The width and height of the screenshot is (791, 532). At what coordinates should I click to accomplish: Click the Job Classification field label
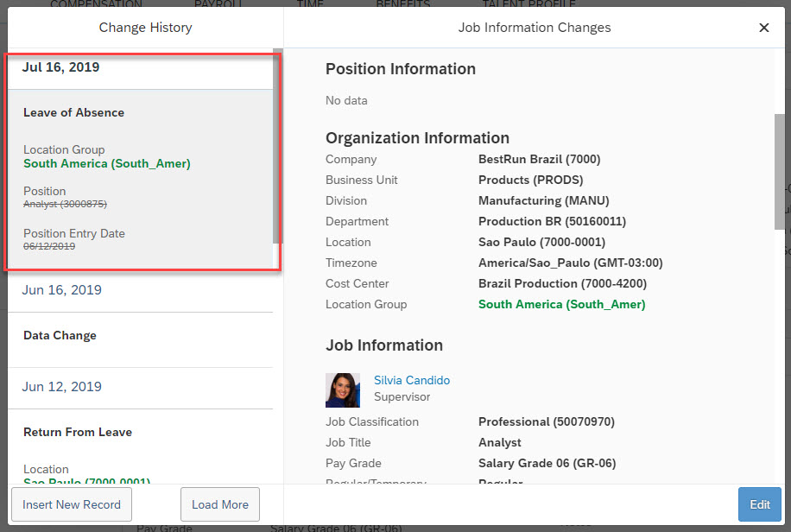coord(372,422)
